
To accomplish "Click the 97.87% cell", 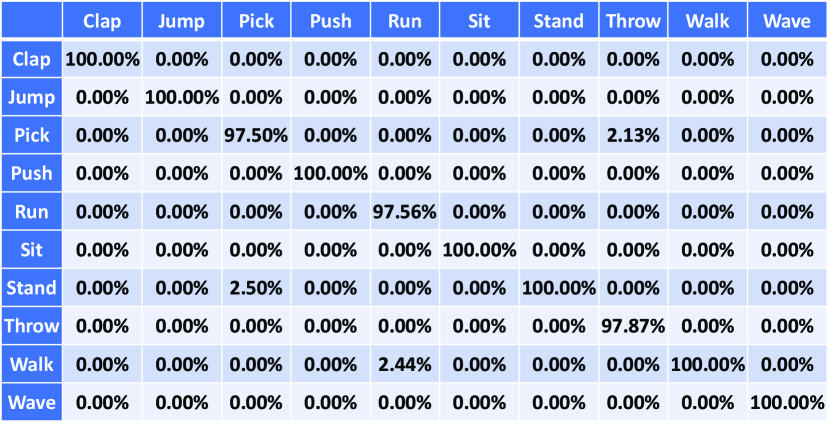I will (x=634, y=327).
